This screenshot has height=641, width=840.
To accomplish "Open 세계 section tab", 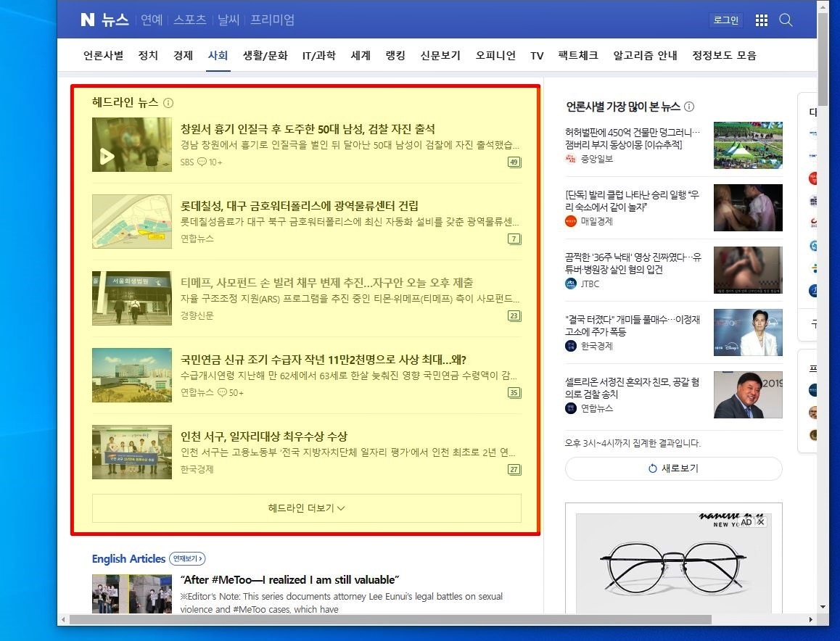I will point(361,56).
